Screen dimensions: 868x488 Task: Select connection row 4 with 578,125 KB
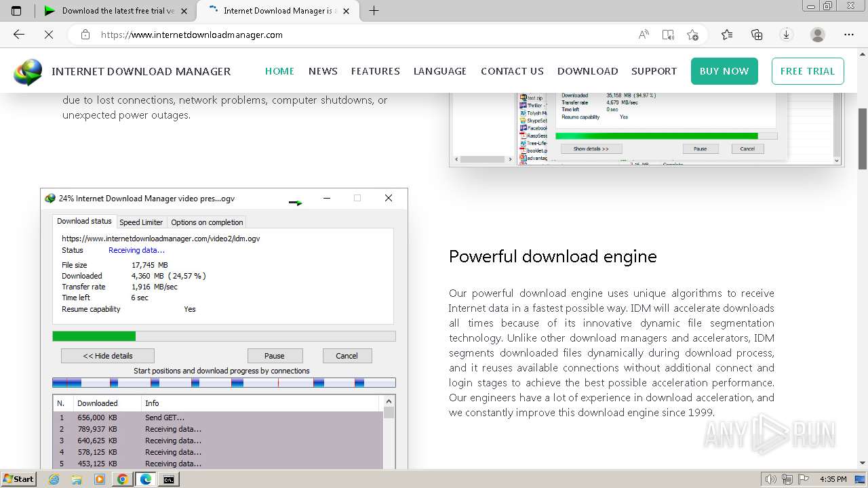(218, 452)
